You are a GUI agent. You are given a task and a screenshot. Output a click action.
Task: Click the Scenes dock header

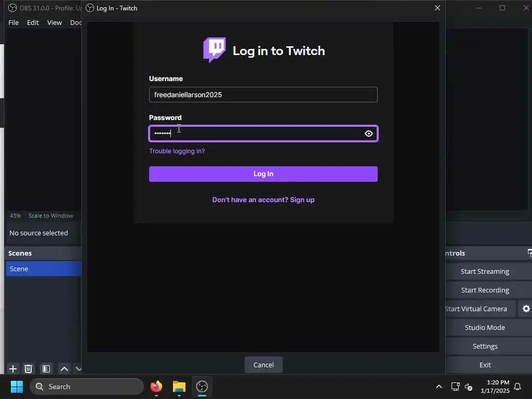point(44,253)
